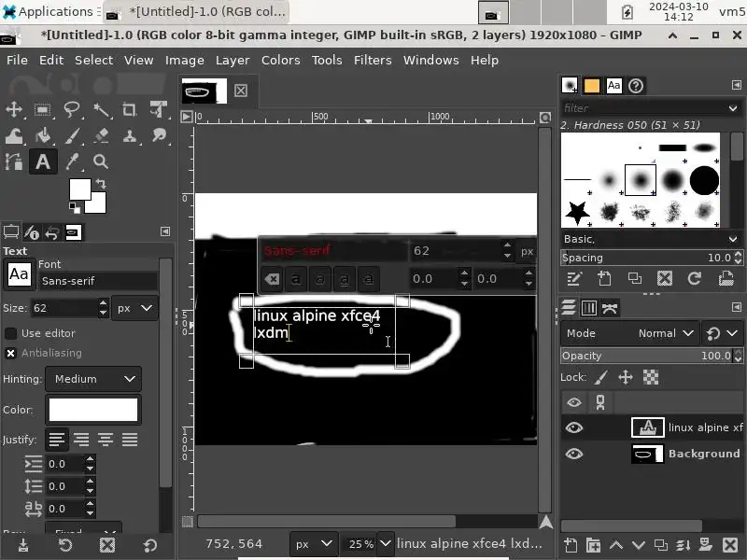Select the Paths tool

coord(14,161)
